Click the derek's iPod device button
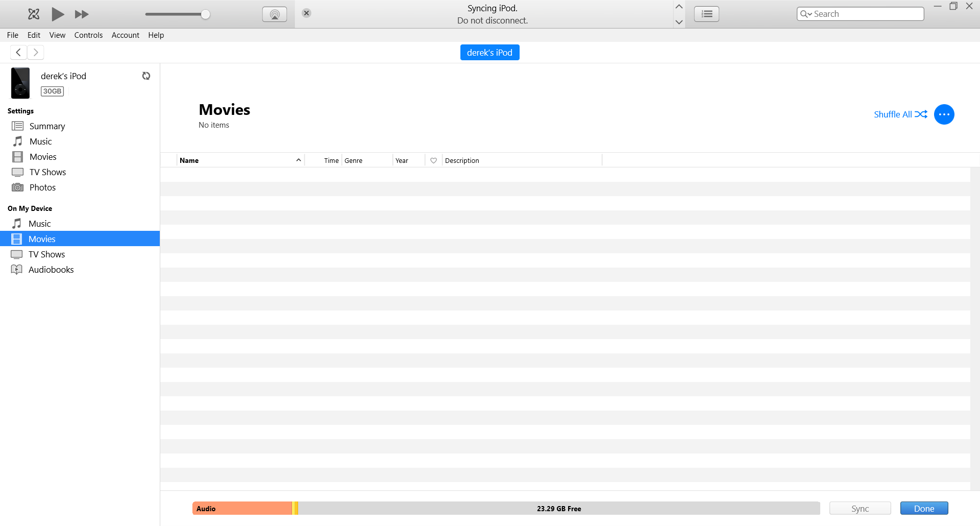This screenshot has width=980, height=526. pyautogui.click(x=490, y=53)
